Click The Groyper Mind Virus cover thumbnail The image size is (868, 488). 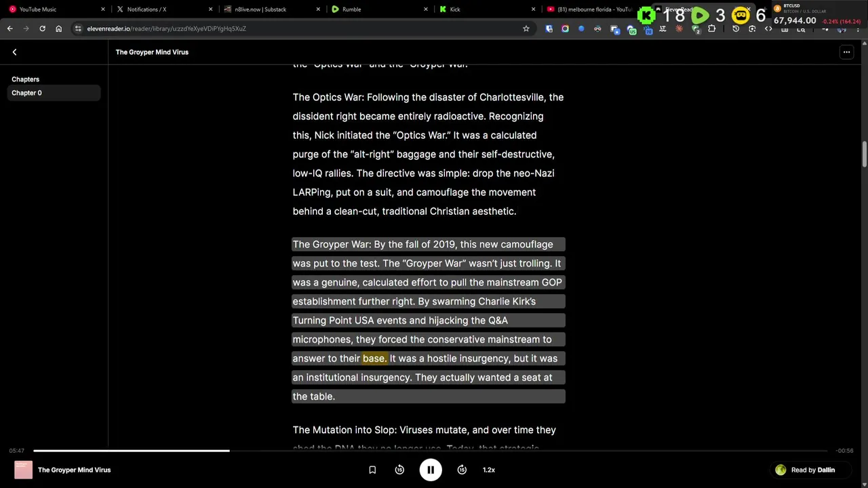click(x=23, y=470)
